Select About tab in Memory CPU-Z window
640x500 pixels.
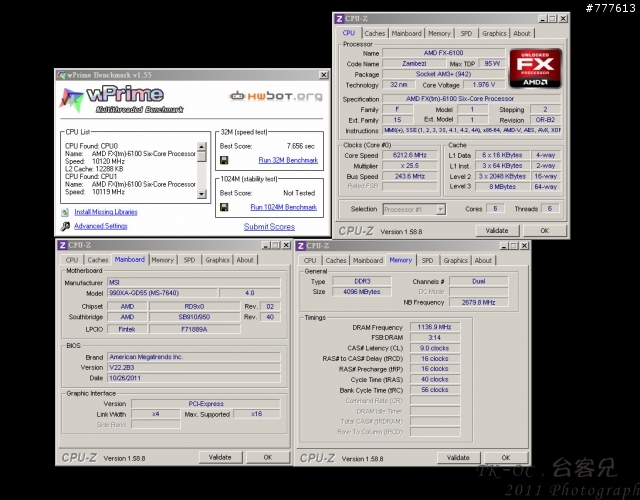coord(483,260)
